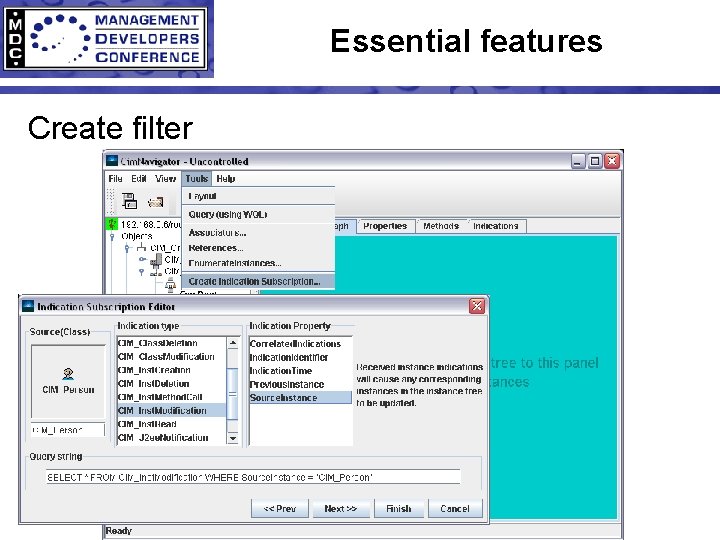Screen dimensions: 720x540
Task: Select CIM_InstRead indication type
Action: pos(171,424)
